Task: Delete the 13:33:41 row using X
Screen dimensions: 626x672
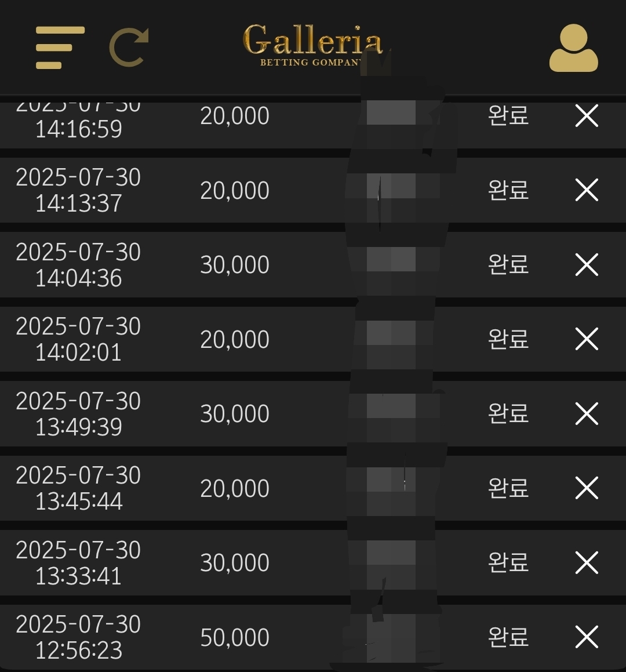Action: [x=587, y=562]
